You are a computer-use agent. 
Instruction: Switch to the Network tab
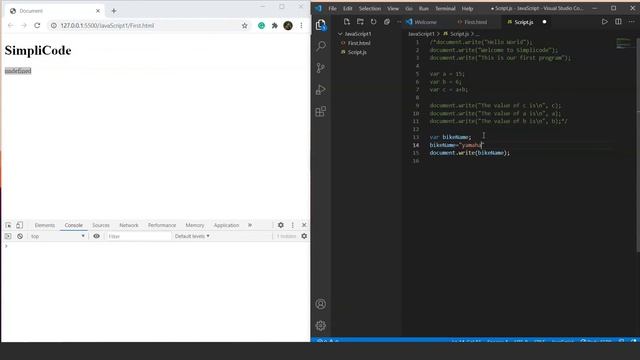[x=129, y=225]
